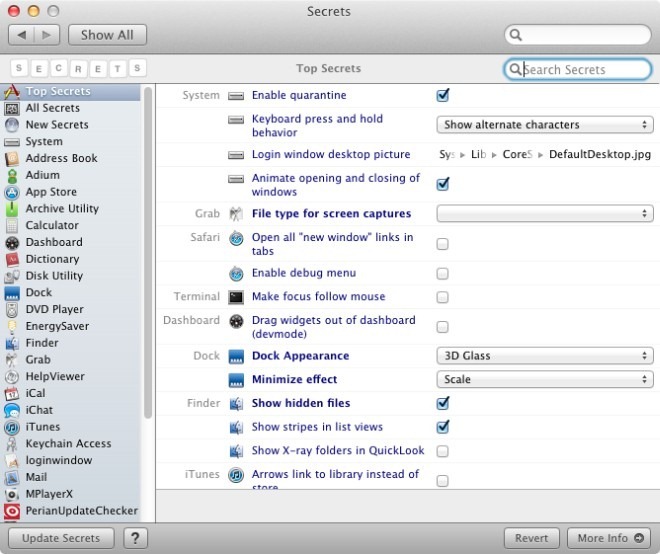
Task: Check Arrows link to library instead of store
Action: 442,481
